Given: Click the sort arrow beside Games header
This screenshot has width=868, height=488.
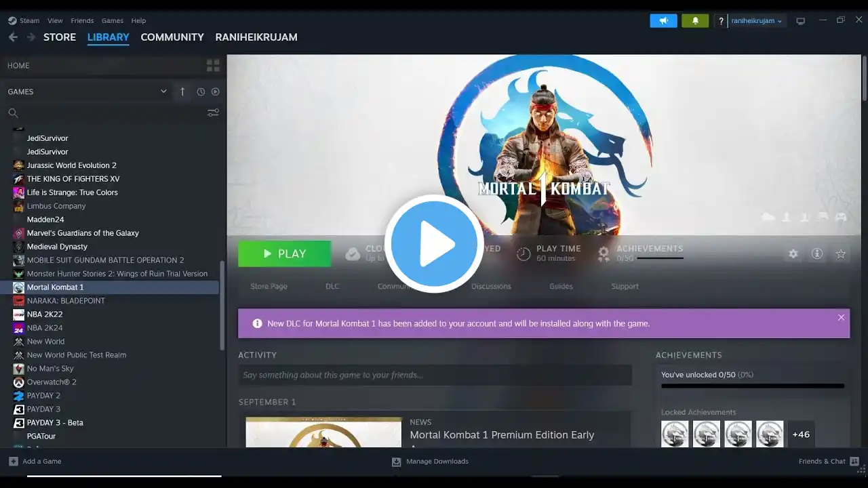Looking at the screenshot, I should click(182, 91).
